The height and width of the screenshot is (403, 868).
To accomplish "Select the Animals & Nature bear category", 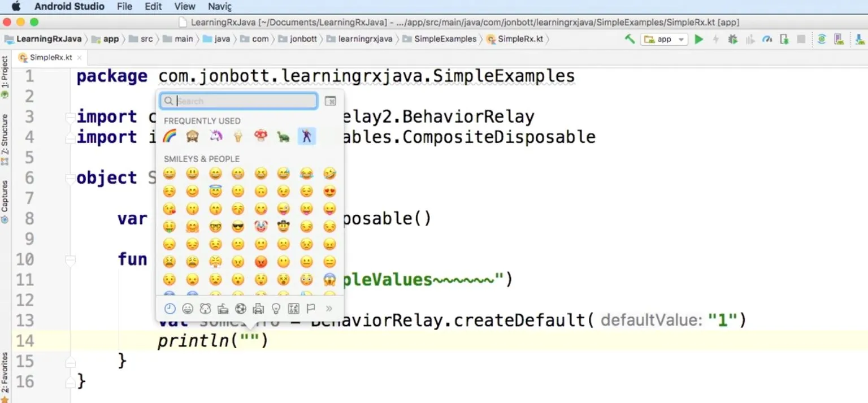I will click(x=205, y=309).
